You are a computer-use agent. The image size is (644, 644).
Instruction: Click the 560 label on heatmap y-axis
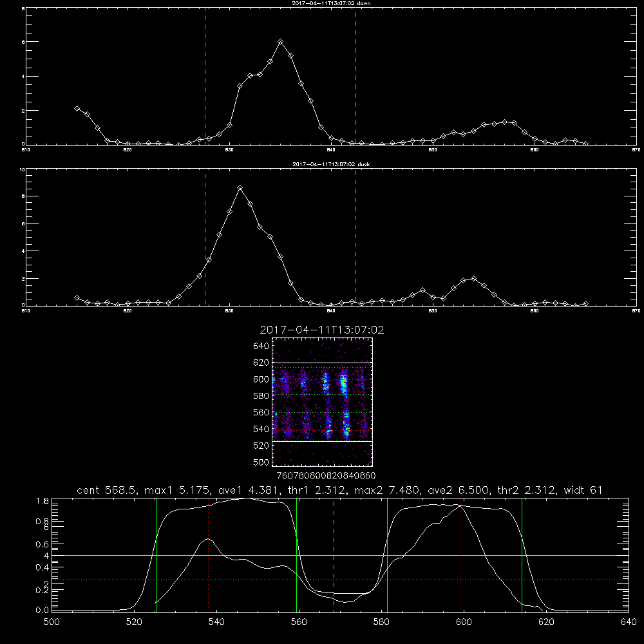(261, 412)
